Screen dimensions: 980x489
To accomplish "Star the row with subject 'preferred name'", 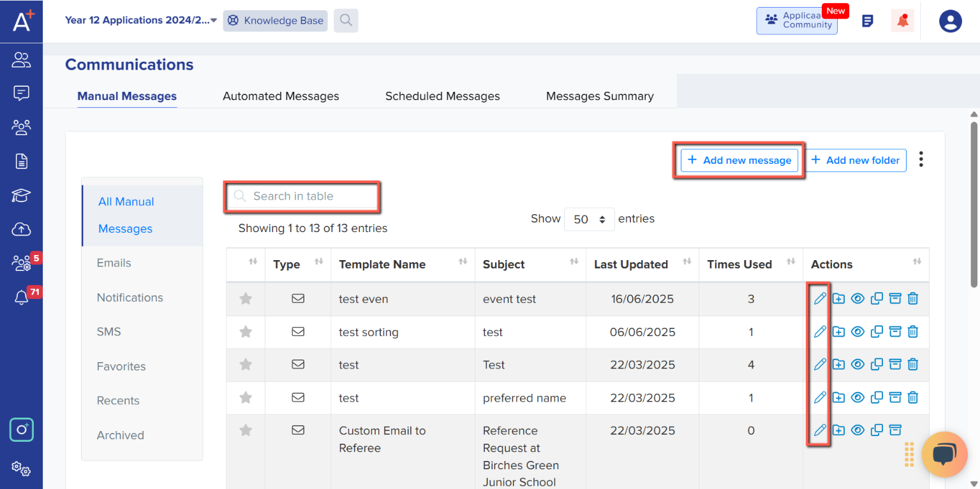I will click(x=246, y=398).
